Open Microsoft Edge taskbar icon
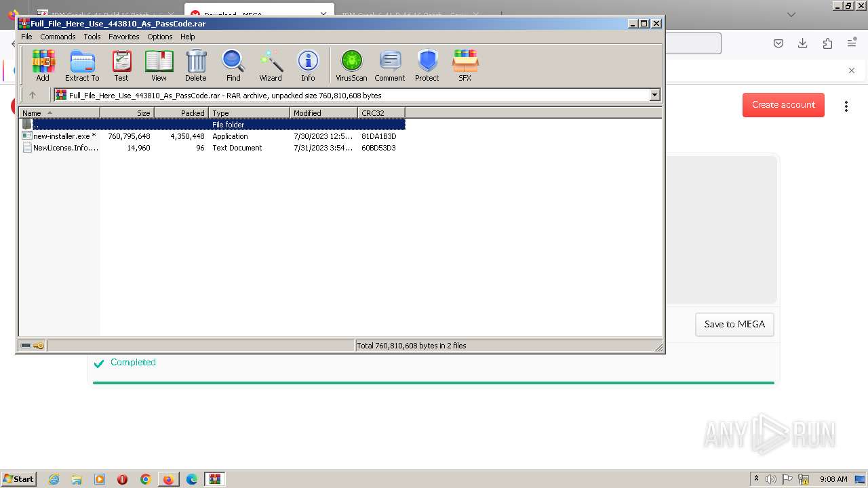868x488 pixels. tap(192, 479)
